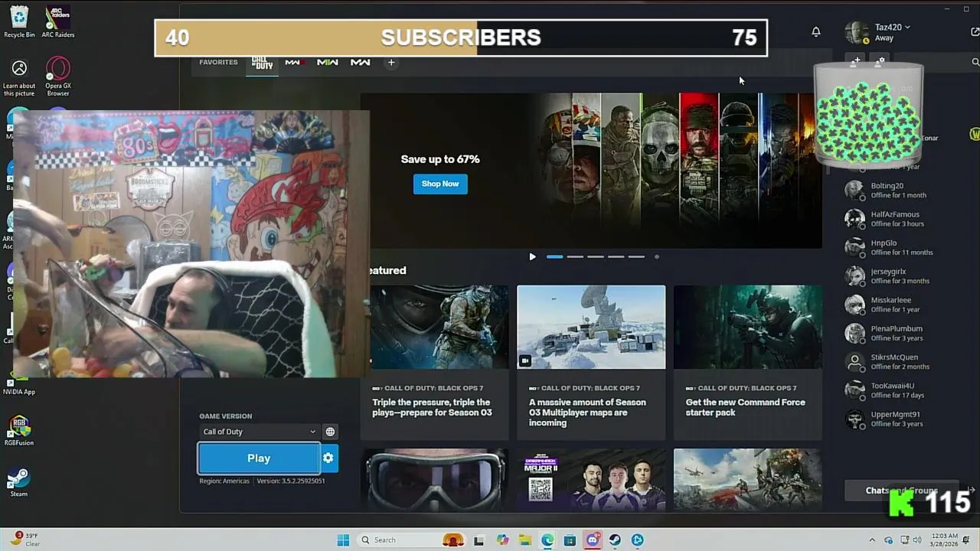Open the Chats and Groups panel

point(902,491)
